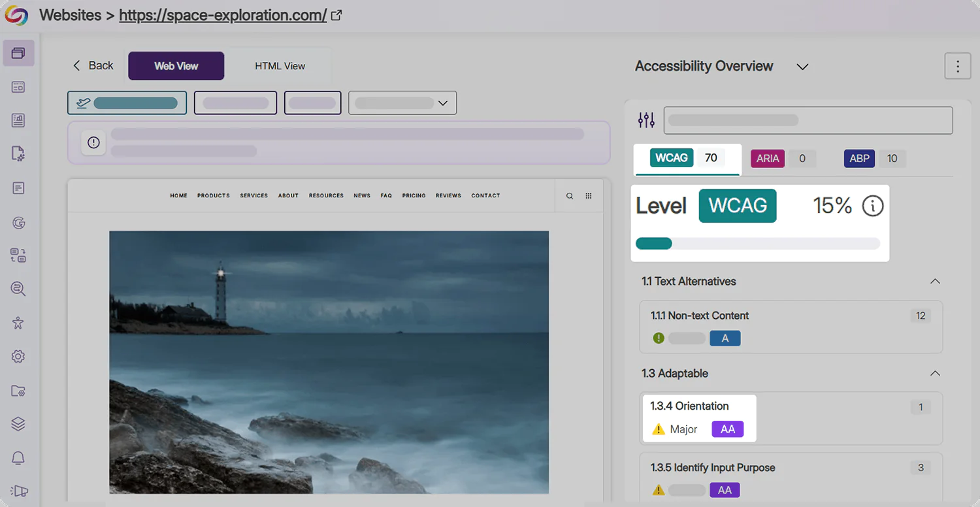
Task: Click the WCAG level progress bar
Action: click(758, 244)
